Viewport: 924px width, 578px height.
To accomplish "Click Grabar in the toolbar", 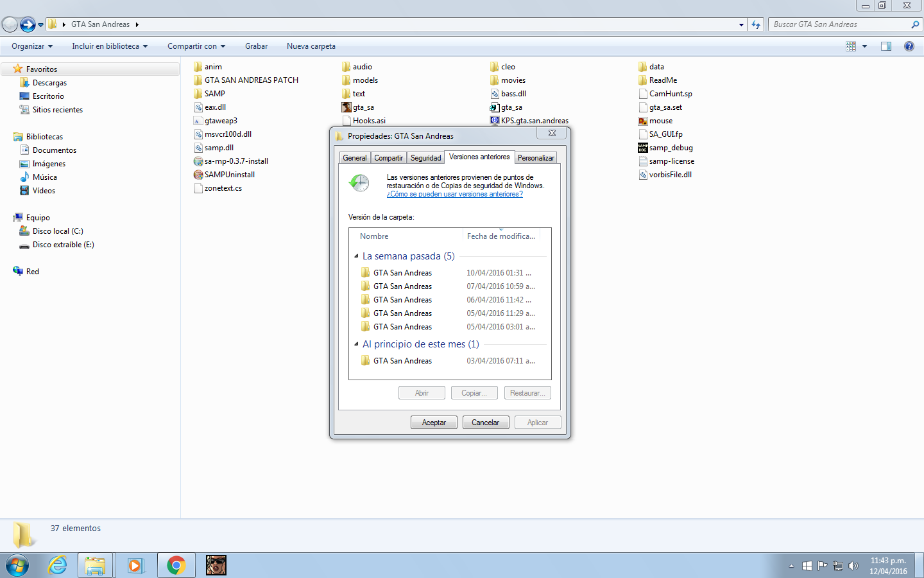I will click(256, 46).
